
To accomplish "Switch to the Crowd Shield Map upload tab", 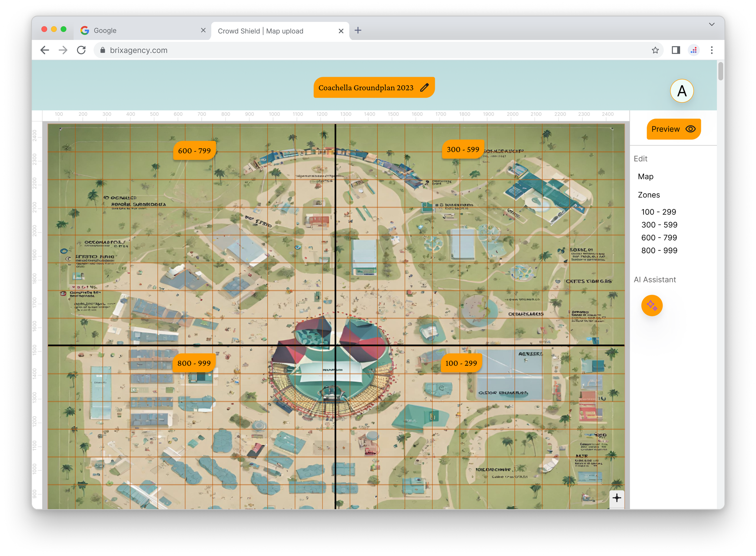I will [280, 31].
